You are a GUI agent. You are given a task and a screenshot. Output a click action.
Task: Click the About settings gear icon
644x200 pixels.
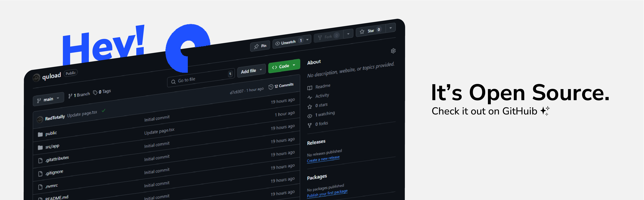click(x=393, y=51)
